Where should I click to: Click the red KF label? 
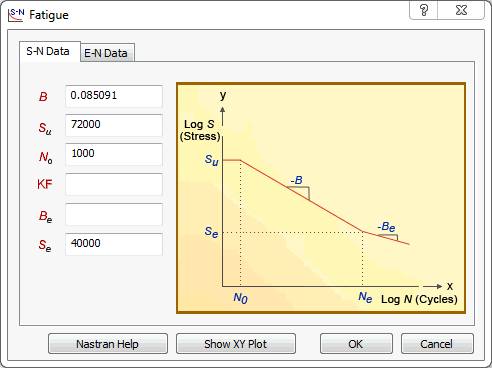point(45,184)
